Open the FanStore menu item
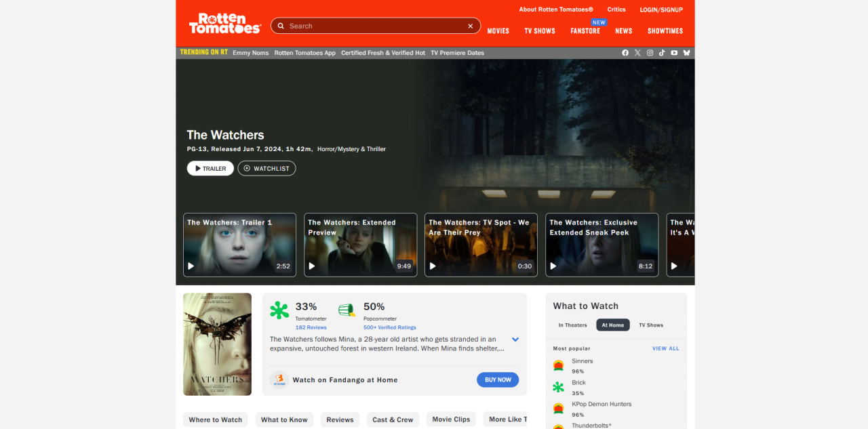This screenshot has height=429, width=868. click(585, 31)
